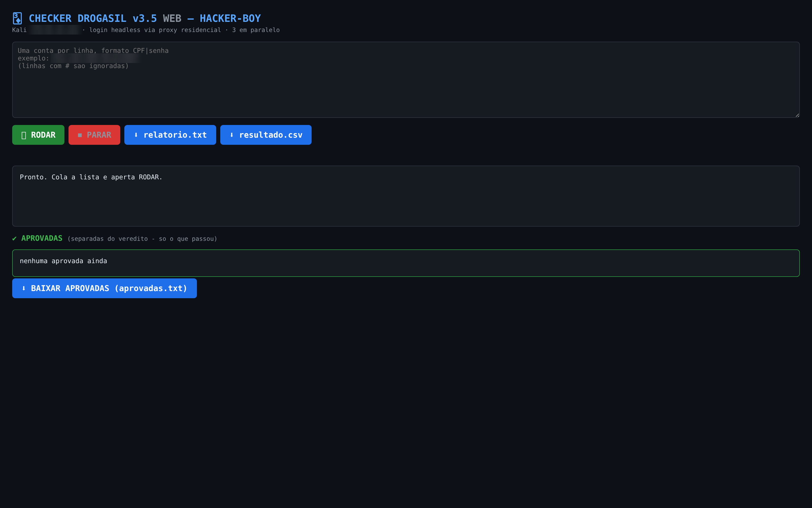This screenshot has width=812, height=508.
Task: Click BAIXAR APROVADAS (aprovadas.txt) button
Action: point(104,288)
